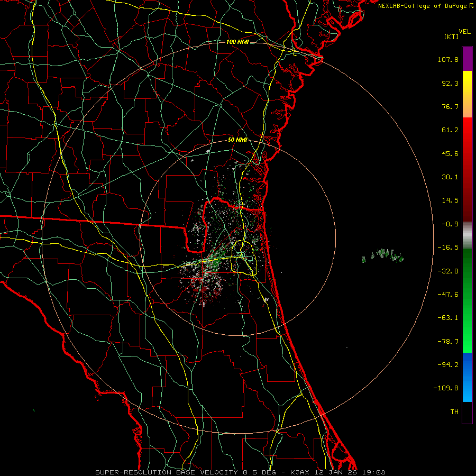Click the 14.5 velocity scale value
Image resolution: width=476 pixels, height=476 pixels.
pos(450,200)
